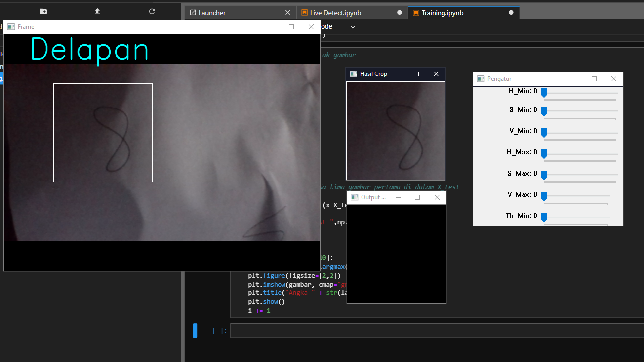Click the H_Min slider handle
The width and height of the screenshot is (644, 362).
click(544, 93)
